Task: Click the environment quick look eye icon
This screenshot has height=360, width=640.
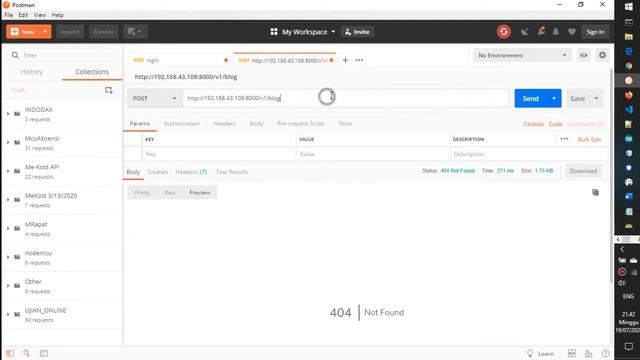Action: tap(584, 55)
